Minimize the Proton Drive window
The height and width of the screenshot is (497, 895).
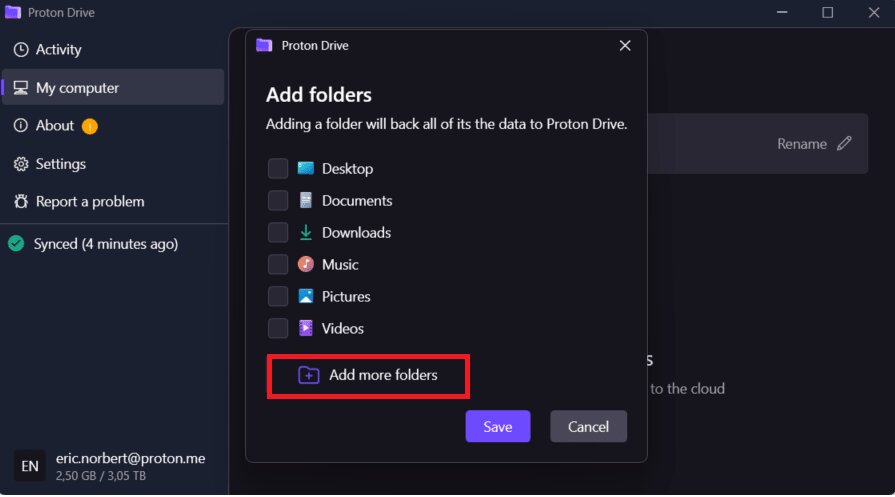click(x=782, y=12)
